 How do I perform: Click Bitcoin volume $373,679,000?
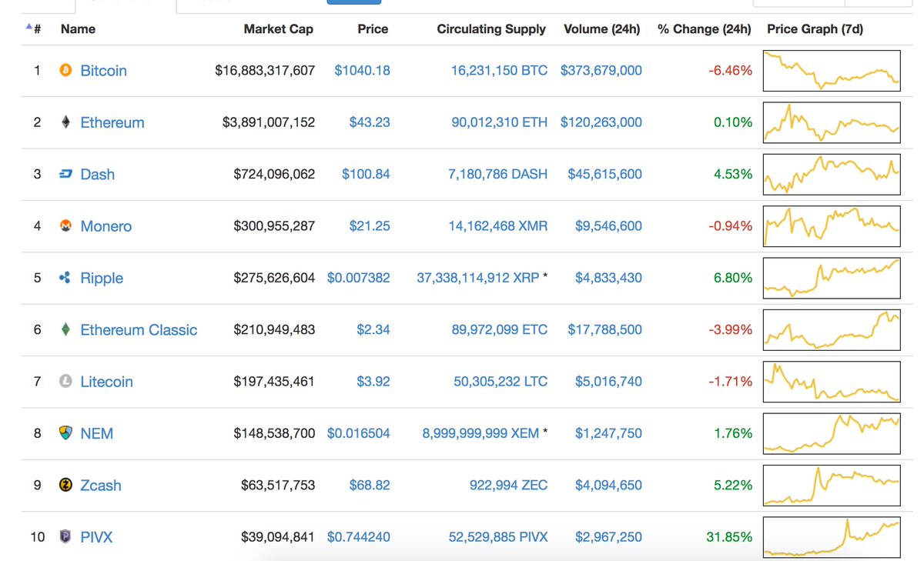(601, 70)
